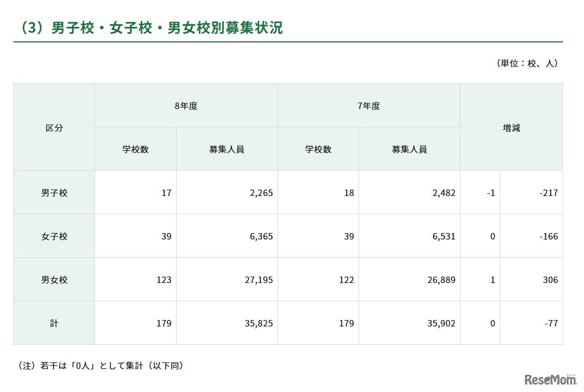Select the value 35,902 in the table
This screenshot has width=584, height=392.
pos(441,323)
